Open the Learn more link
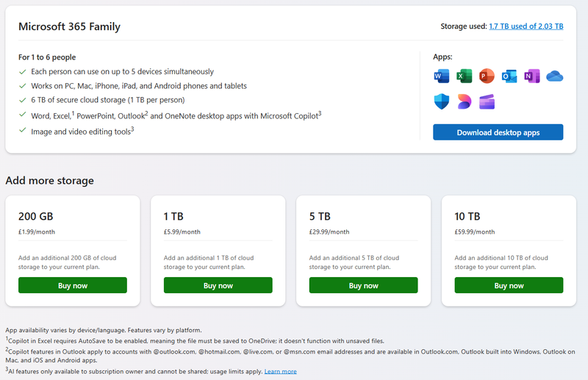 click(x=280, y=371)
